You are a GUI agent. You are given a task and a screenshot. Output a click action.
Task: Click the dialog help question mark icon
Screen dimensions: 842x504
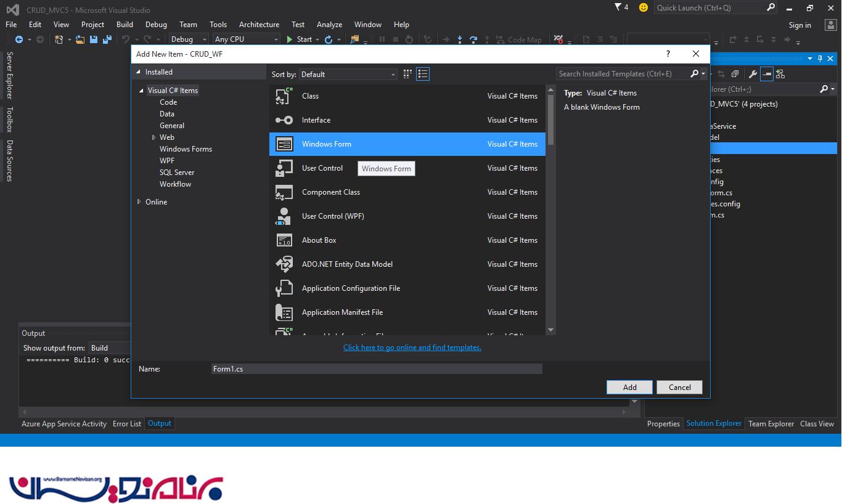[668, 54]
